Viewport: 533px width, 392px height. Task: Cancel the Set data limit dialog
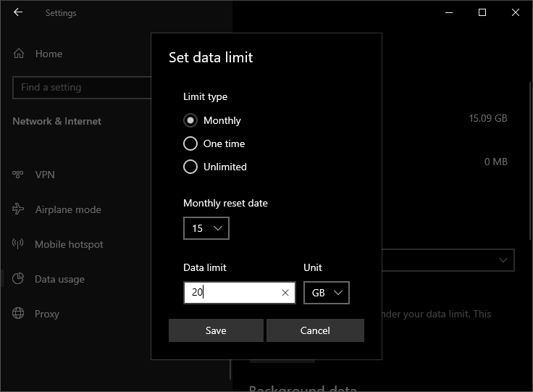(315, 330)
